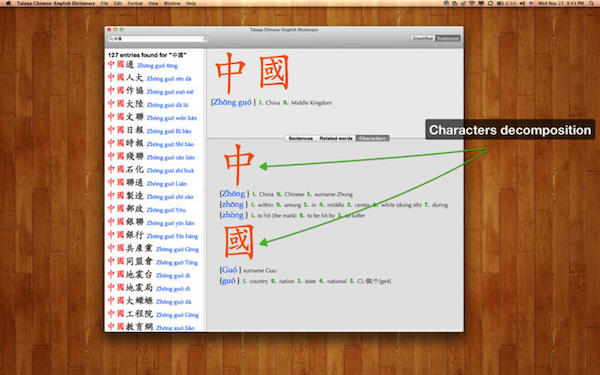Click the search magnifier icon
600x375 pixels.
click(x=111, y=39)
